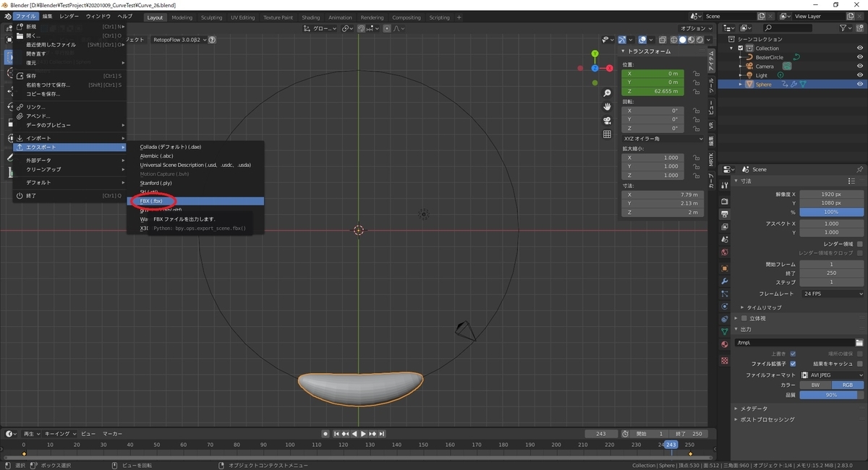The image size is (868, 470).
Task: Open the AVI JPEG file format dropdown
Action: click(x=832, y=375)
